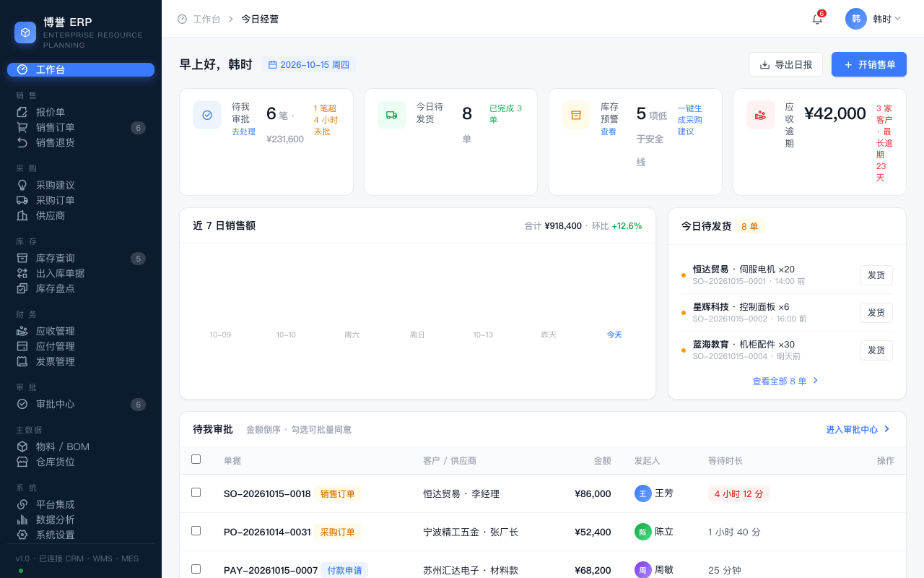Click 查看 link in 库存预警 card
The image size is (924, 578).
(x=609, y=131)
